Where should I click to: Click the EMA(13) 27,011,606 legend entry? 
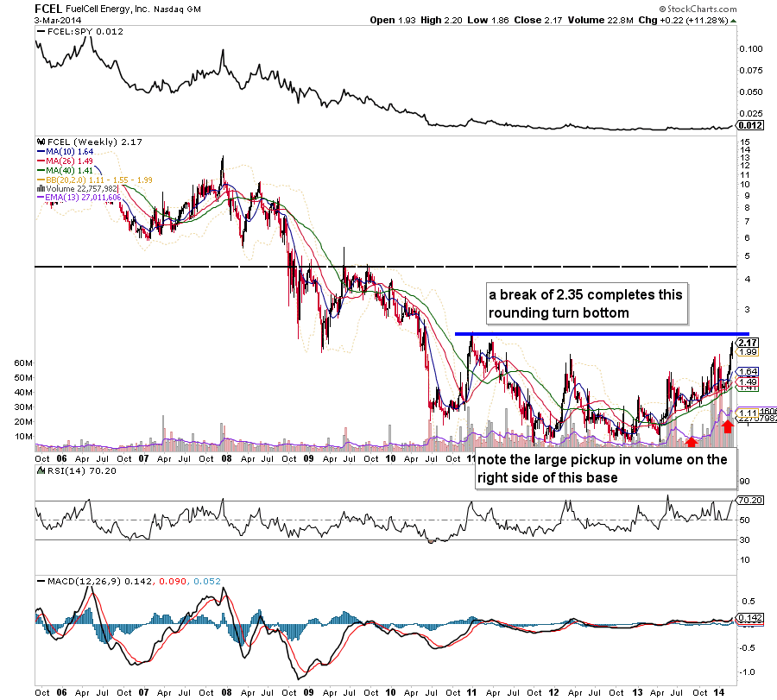tap(83, 198)
